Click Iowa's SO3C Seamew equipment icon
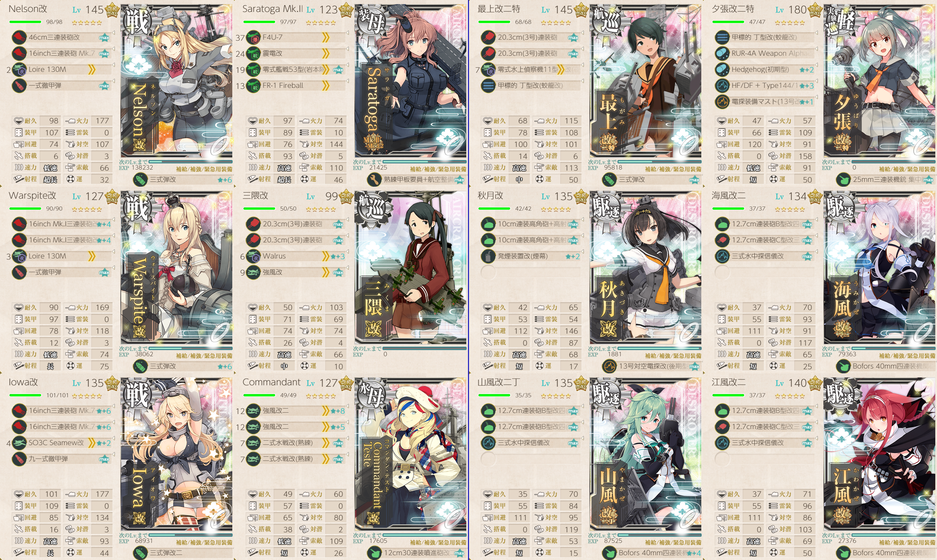 (19, 443)
